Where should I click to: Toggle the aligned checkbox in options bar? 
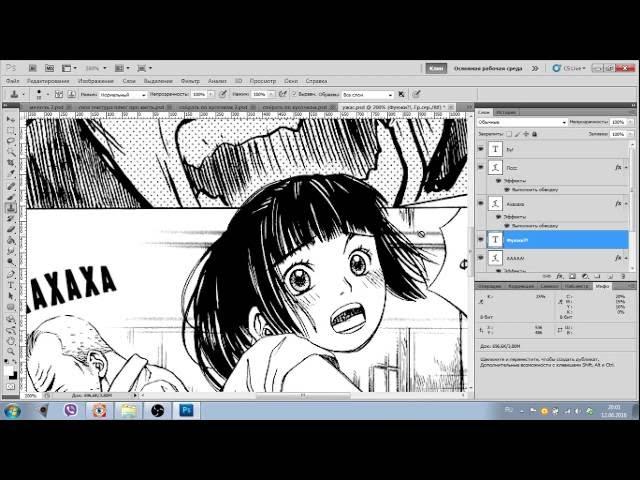pos(293,94)
